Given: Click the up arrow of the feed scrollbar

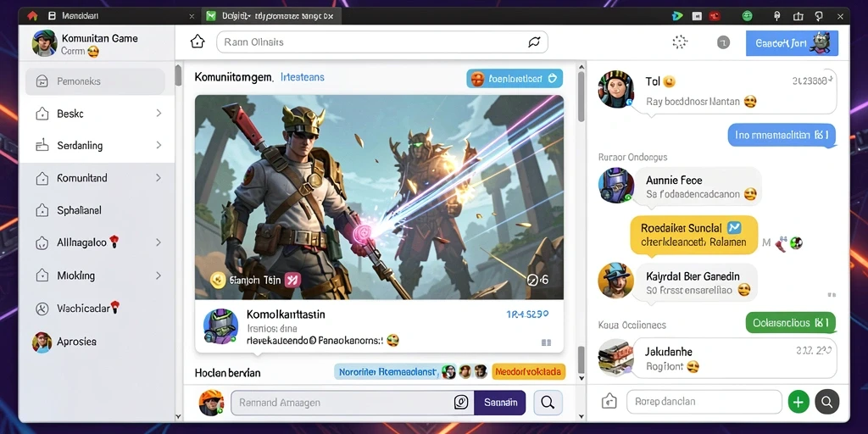Looking at the screenshot, I should point(581,67).
